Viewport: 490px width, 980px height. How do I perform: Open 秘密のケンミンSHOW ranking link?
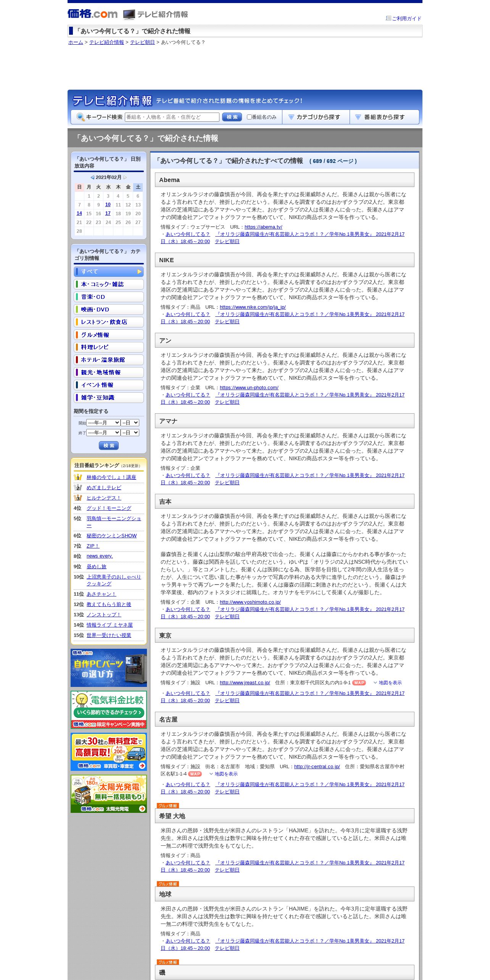pyautogui.click(x=111, y=535)
